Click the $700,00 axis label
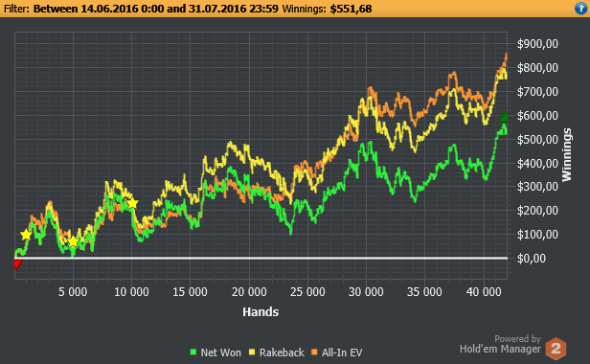 (x=537, y=91)
